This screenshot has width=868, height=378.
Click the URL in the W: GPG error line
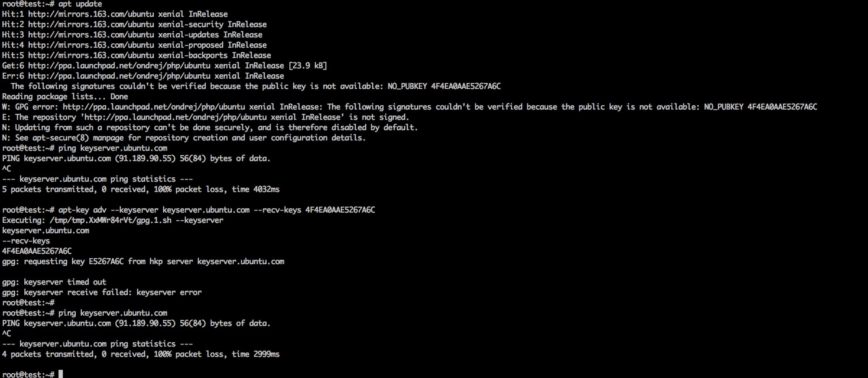154,107
